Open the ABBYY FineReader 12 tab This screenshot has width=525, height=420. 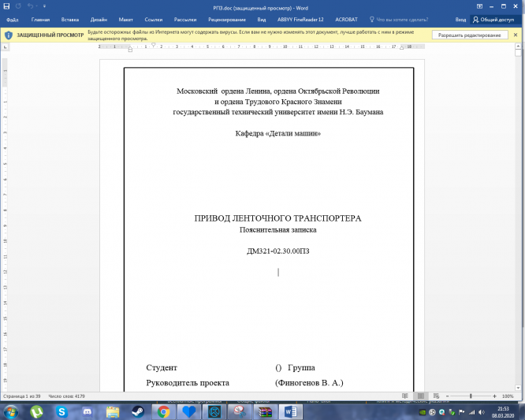(300, 20)
